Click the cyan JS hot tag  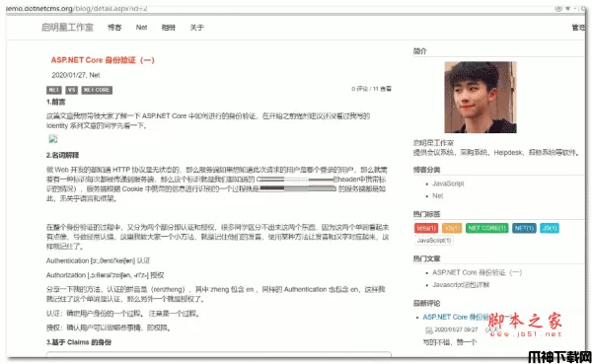(x=549, y=228)
